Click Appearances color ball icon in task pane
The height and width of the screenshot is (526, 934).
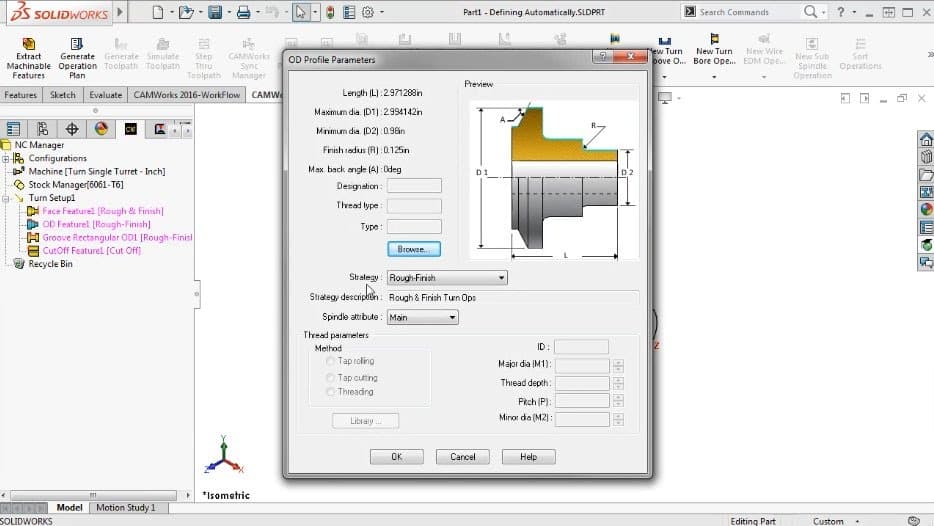[x=926, y=210]
